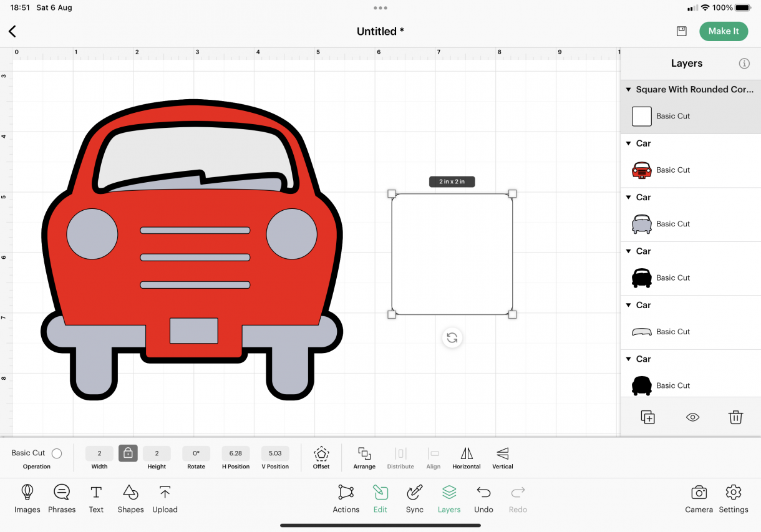Viewport: 761px width, 532px height.
Task: Save the project with the disk icon
Action: coord(682,31)
